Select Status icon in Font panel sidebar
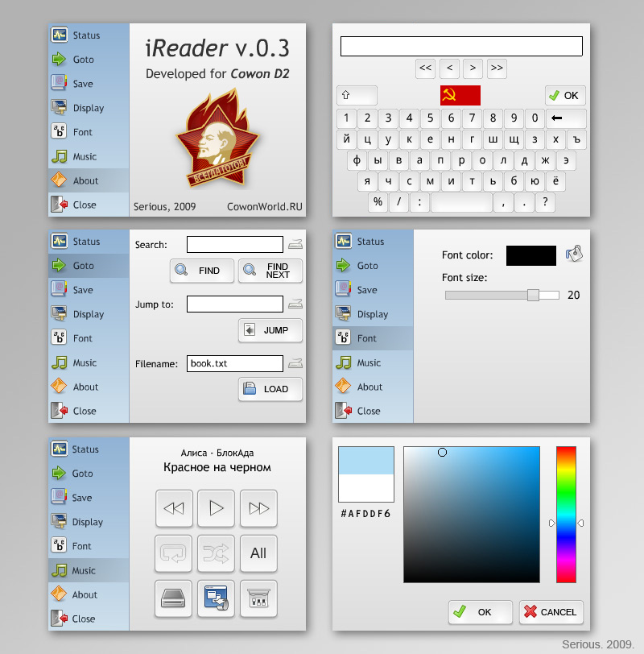Viewport: 644px width, 654px height. pyautogui.click(x=344, y=241)
